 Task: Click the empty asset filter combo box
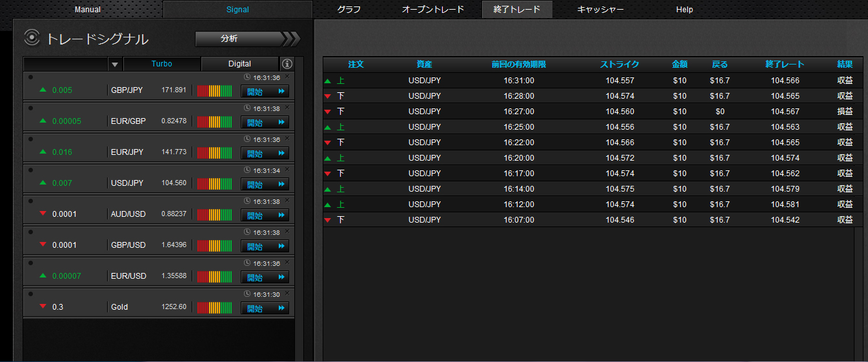click(x=66, y=64)
